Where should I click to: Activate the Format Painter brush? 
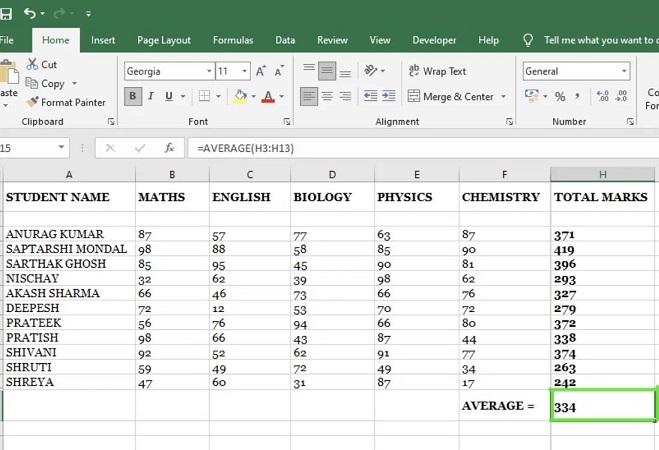point(32,102)
